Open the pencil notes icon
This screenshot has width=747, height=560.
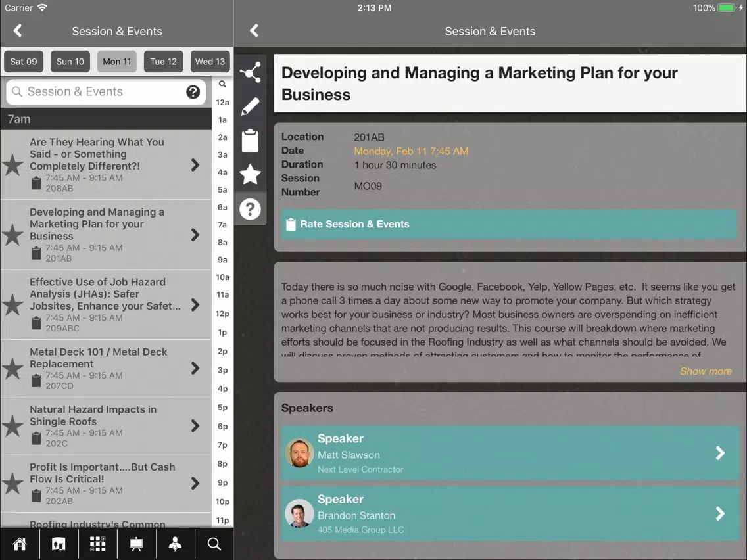tap(250, 106)
